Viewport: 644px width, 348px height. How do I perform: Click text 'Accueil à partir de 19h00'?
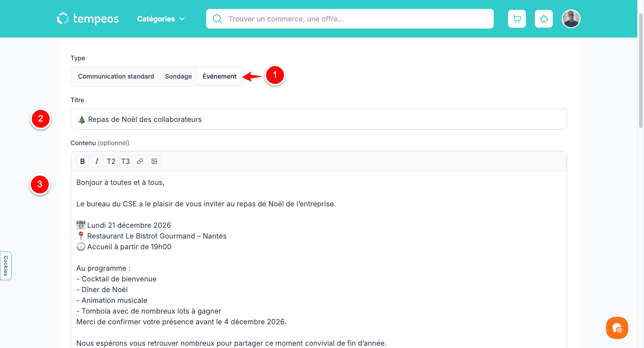[x=129, y=247]
